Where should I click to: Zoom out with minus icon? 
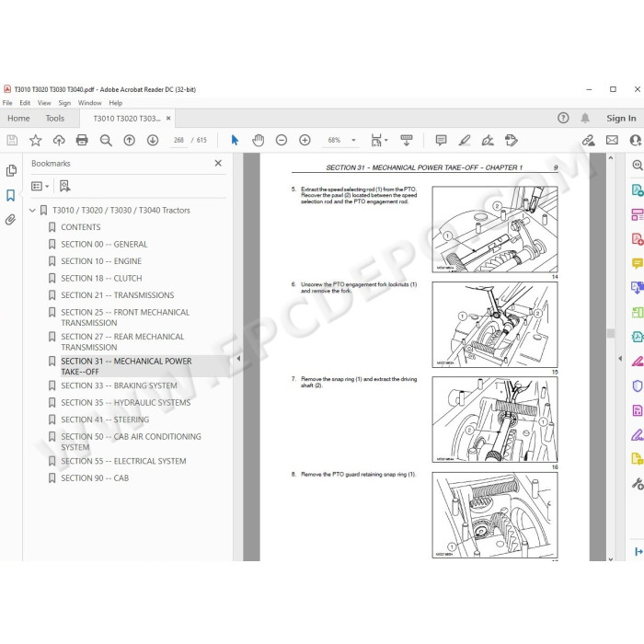click(282, 141)
